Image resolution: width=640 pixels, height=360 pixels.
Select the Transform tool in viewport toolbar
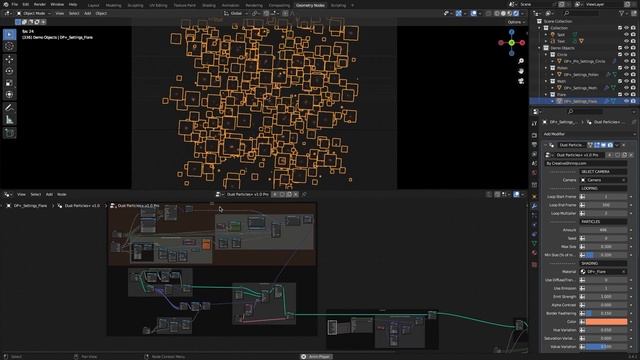[x=9, y=94]
